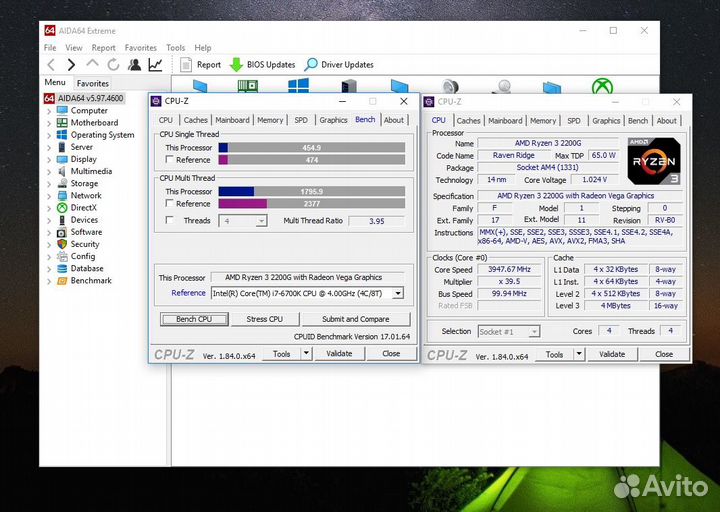This screenshot has width=720, height=512.
Task: Select the Motherboard icon in tree
Action: tap(62, 123)
